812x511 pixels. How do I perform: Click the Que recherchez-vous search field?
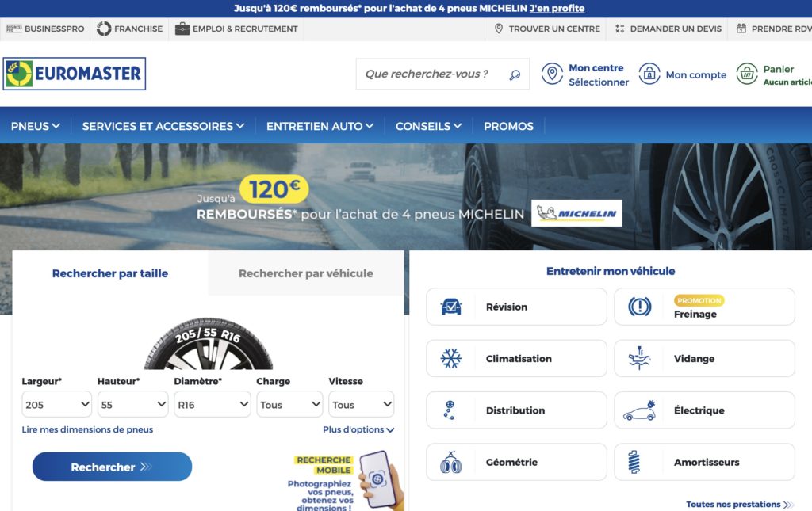(x=428, y=73)
